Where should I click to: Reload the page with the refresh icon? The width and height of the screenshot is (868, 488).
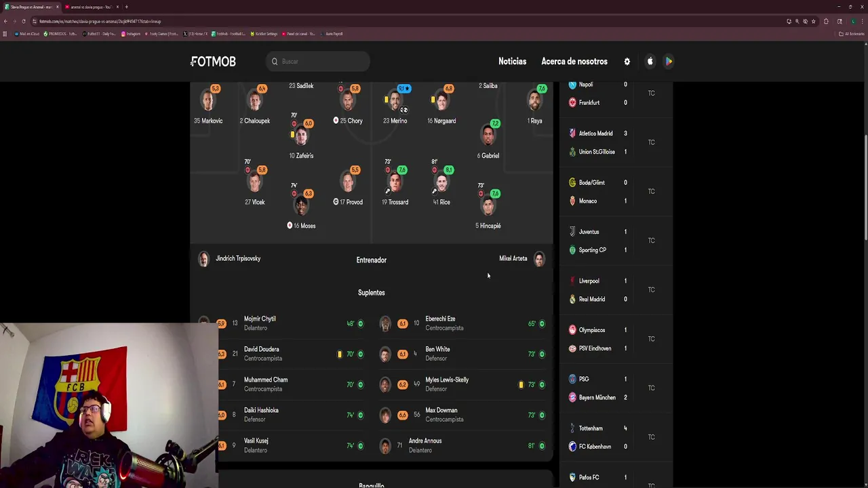pyautogui.click(x=24, y=21)
